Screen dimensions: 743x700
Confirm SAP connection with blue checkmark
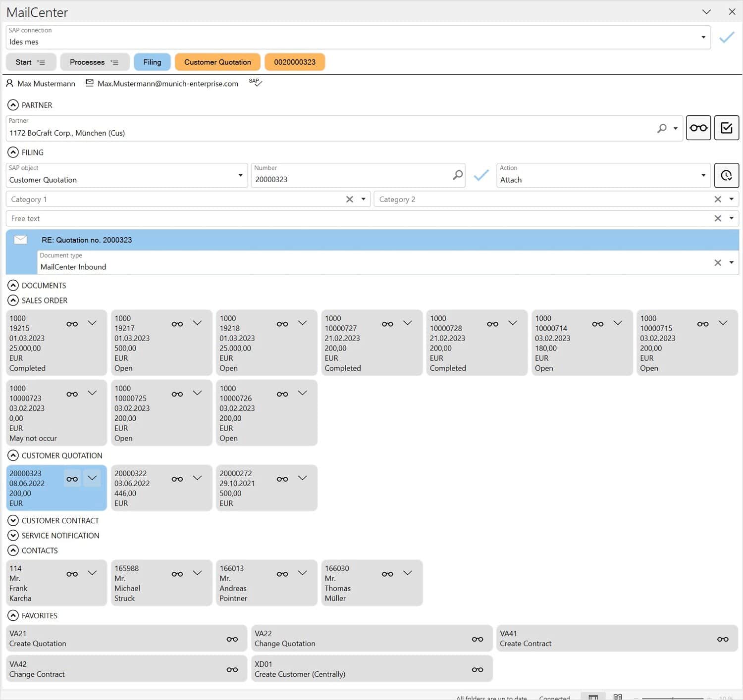coord(727,37)
